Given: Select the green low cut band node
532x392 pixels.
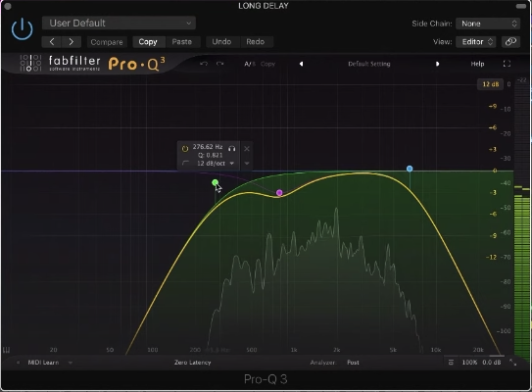Looking at the screenshot, I should [215, 182].
